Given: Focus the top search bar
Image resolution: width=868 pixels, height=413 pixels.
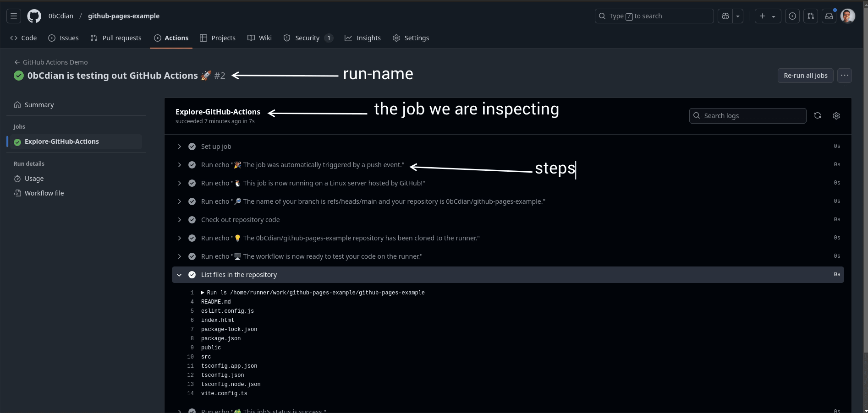Looking at the screenshot, I should pos(654,16).
